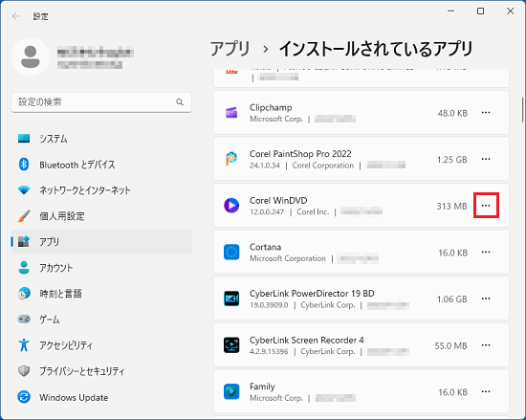
Task: Click the PowerDirector app icon
Action: tap(231, 298)
